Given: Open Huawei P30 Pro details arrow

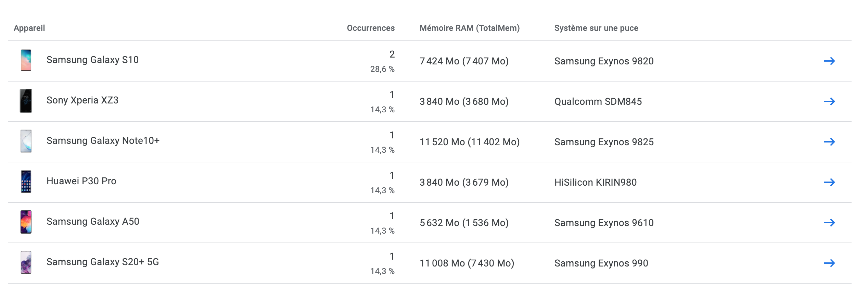Looking at the screenshot, I should click(x=829, y=182).
